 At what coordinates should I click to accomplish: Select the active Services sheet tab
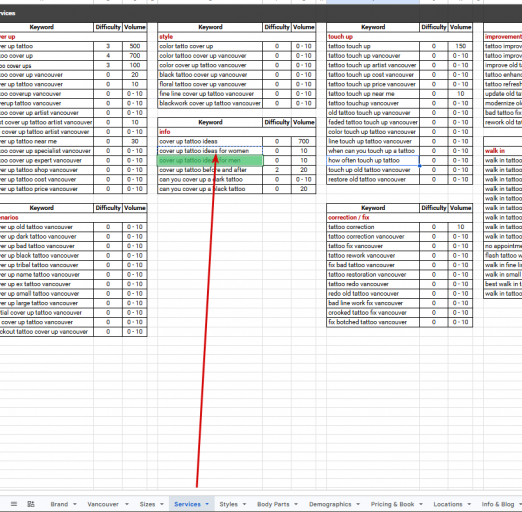(x=187, y=504)
